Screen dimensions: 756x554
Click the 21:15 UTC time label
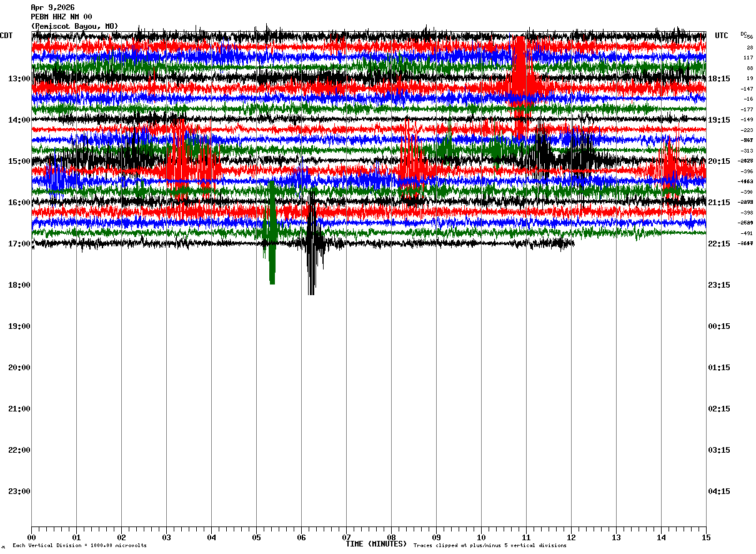(719, 203)
